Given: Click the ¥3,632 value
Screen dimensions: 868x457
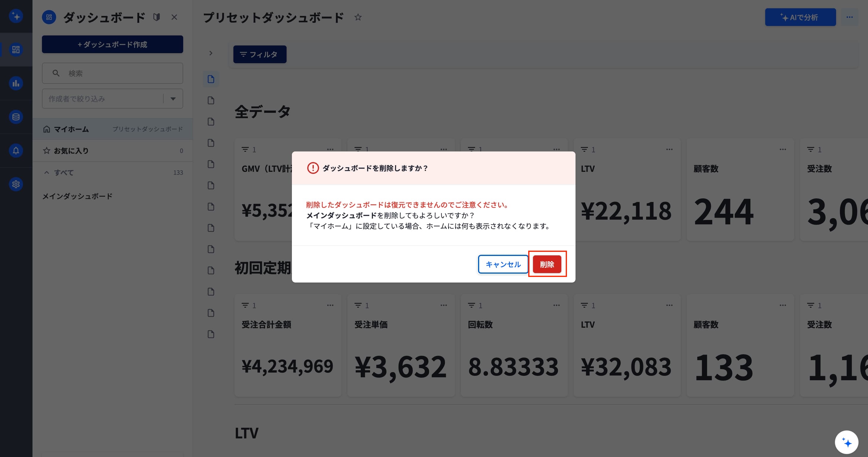Looking at the screenshot, I should click(401, 367).
